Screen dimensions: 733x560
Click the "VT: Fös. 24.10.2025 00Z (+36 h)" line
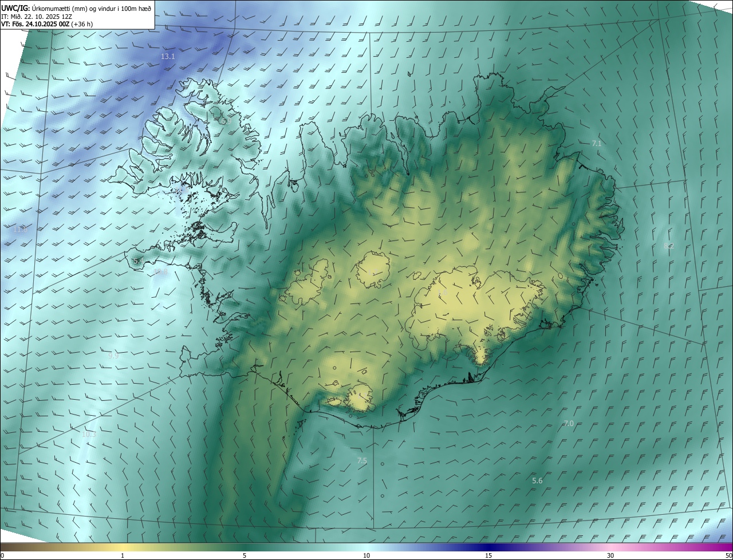pos(47,24)
